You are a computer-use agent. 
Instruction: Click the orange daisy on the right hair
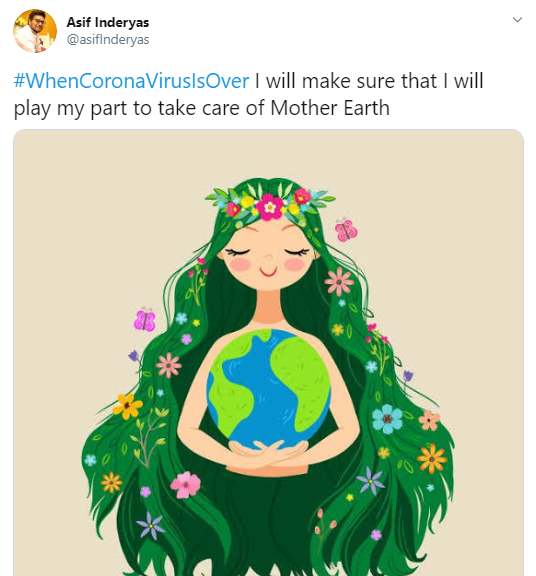[x=432, y=458]
